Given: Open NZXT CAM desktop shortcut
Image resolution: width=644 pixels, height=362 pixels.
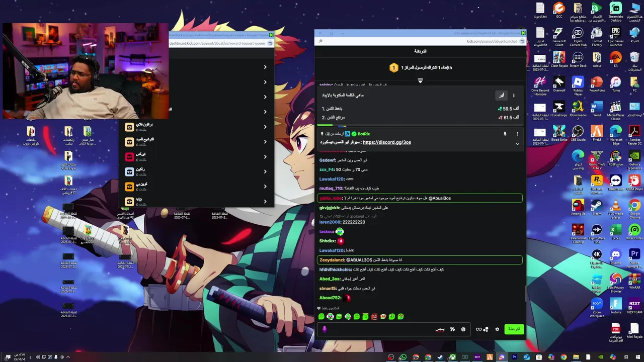Looking at the screenshot, I should pyautogui.click(x=634, y=306).
